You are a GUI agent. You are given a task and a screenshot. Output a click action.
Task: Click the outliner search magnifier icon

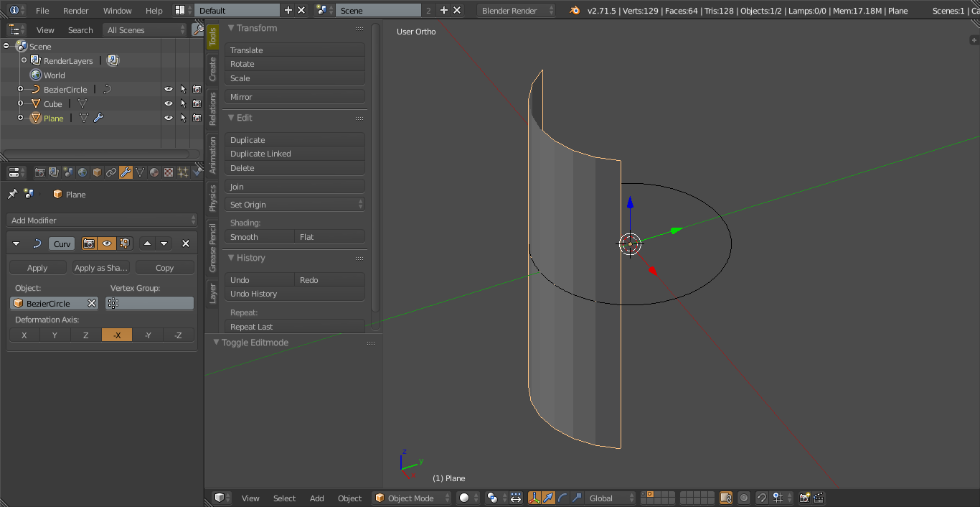(199, 29)
